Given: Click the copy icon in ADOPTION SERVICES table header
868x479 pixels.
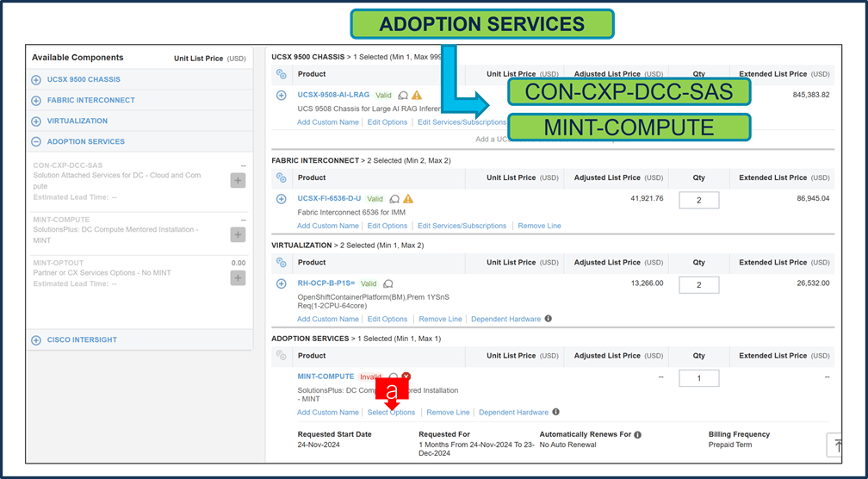Looking at the screenshot, I should [282, 356].
